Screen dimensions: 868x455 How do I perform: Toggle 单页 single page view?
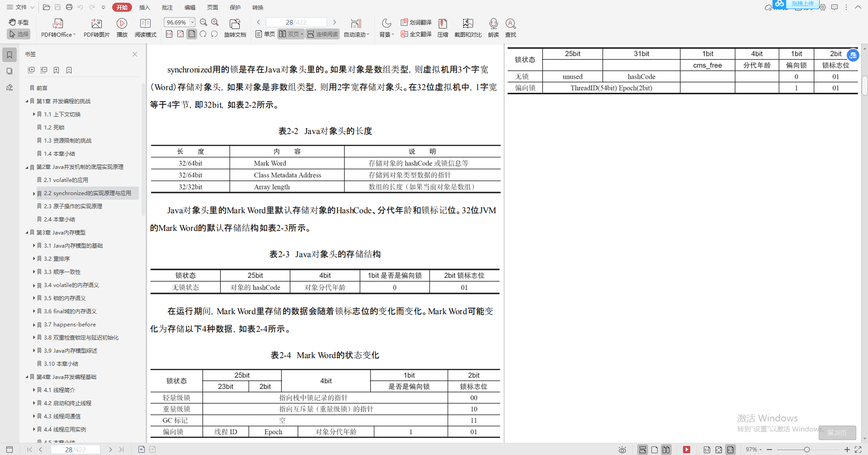click(265, 34)
